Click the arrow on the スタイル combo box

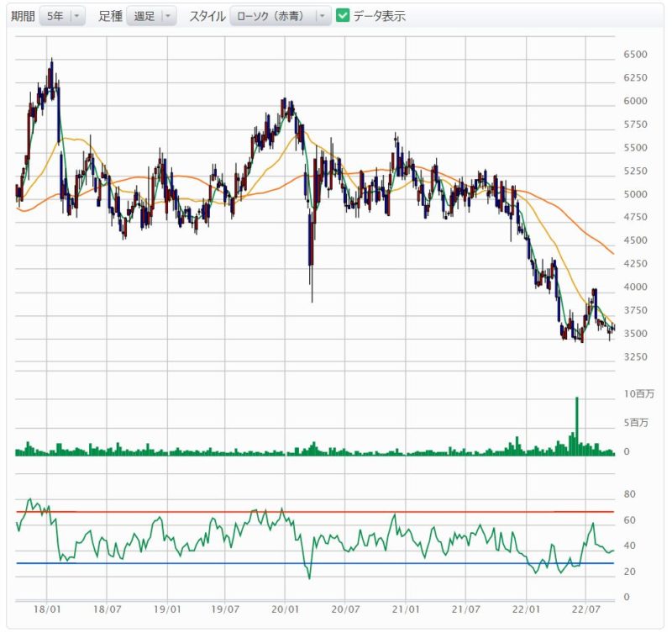(x=323, y=16)
